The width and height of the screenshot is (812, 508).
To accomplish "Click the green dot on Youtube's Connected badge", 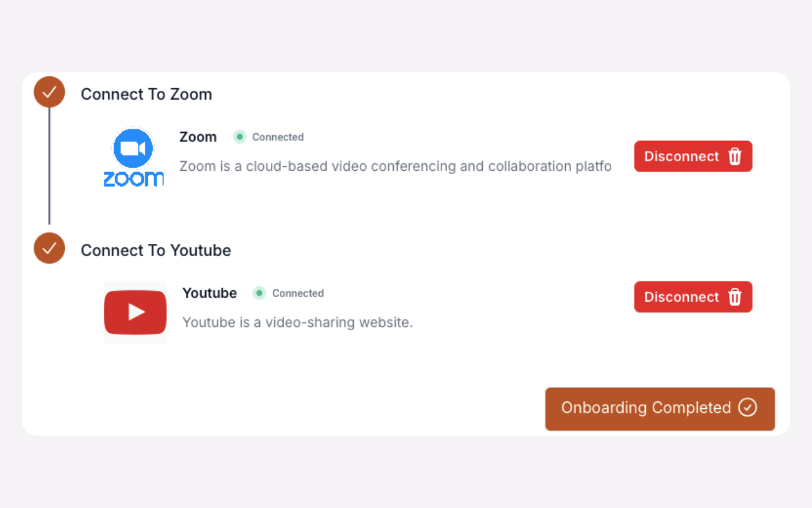I will point(259,293).
